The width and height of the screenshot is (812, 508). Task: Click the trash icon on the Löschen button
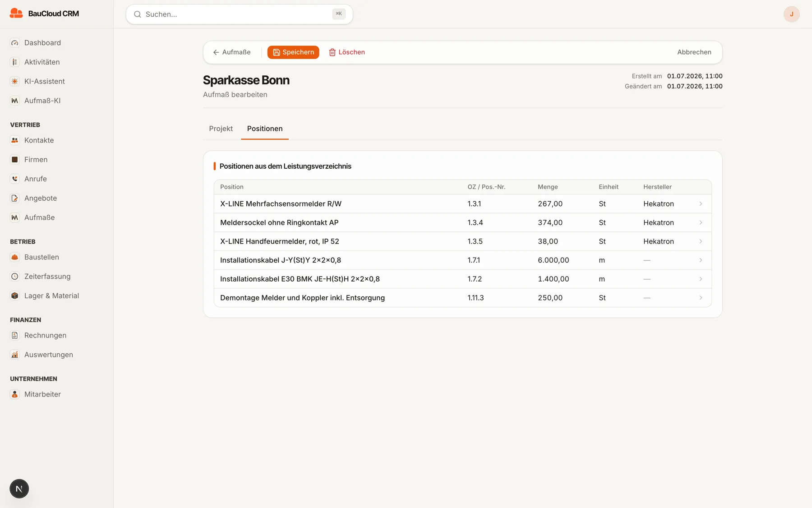(x=332, y=52)
